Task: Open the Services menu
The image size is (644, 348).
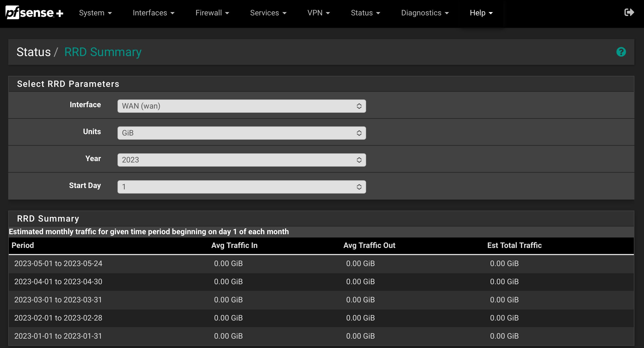Action: click(x=268, y=13)
